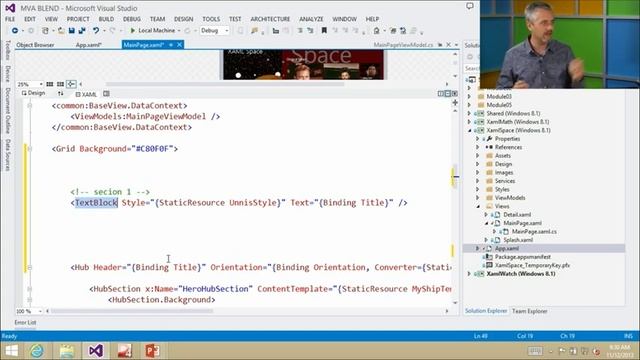640x360 pixels.
Task: Switch to the Team Explorer tab
Action: (x=529, y=311)
